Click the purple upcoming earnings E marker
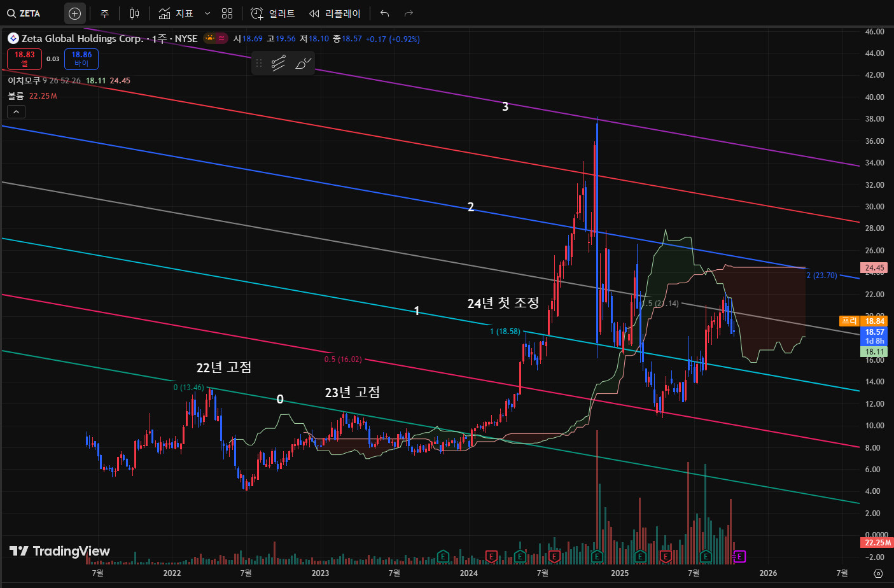894x588 pixels. pyautogui.click(x=739, y=557)
